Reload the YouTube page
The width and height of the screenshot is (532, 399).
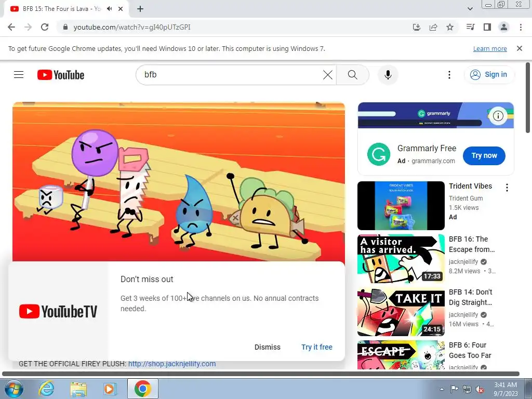pos(45,27)
